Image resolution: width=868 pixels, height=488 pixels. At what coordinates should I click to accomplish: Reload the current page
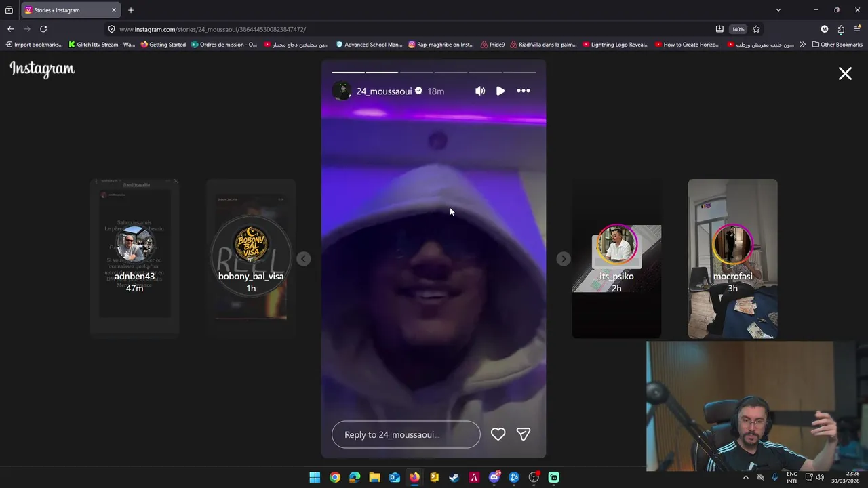(x=43, y=29)
